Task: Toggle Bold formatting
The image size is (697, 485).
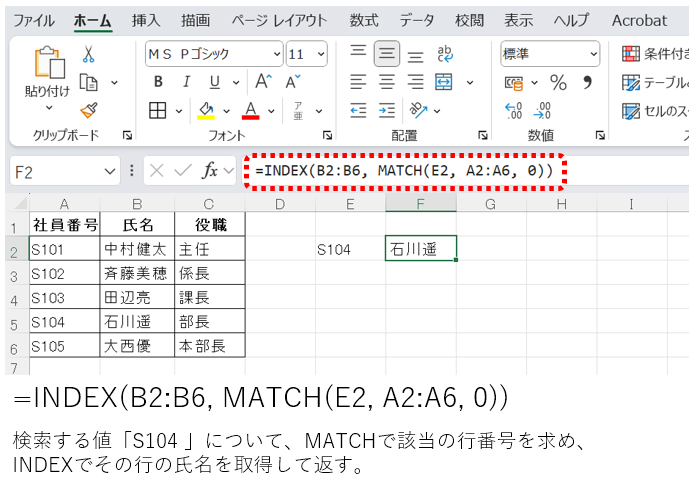Action: click(158, 82)
